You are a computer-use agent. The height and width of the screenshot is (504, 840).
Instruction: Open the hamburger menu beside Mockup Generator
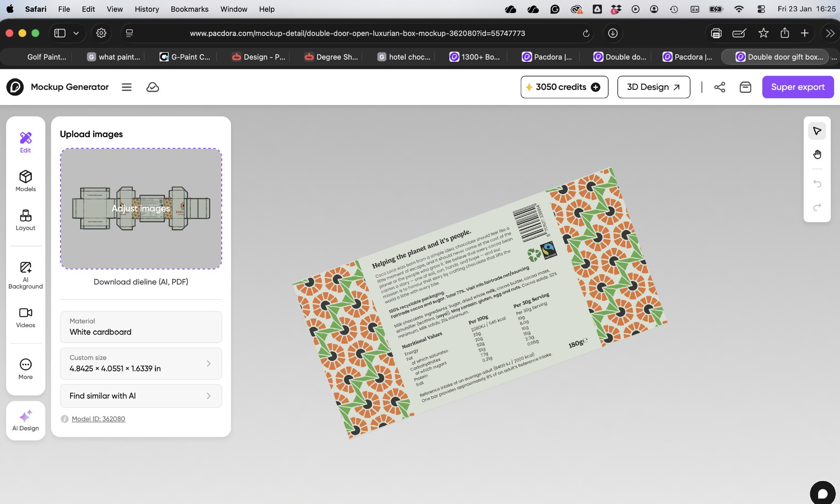[x=126, y=87]
